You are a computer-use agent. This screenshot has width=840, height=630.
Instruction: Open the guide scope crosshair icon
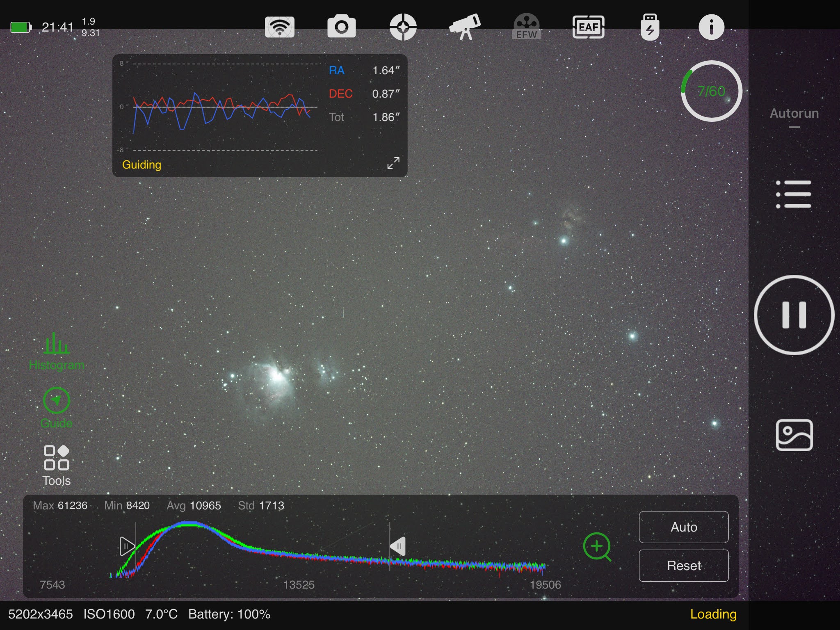point(403,27)
